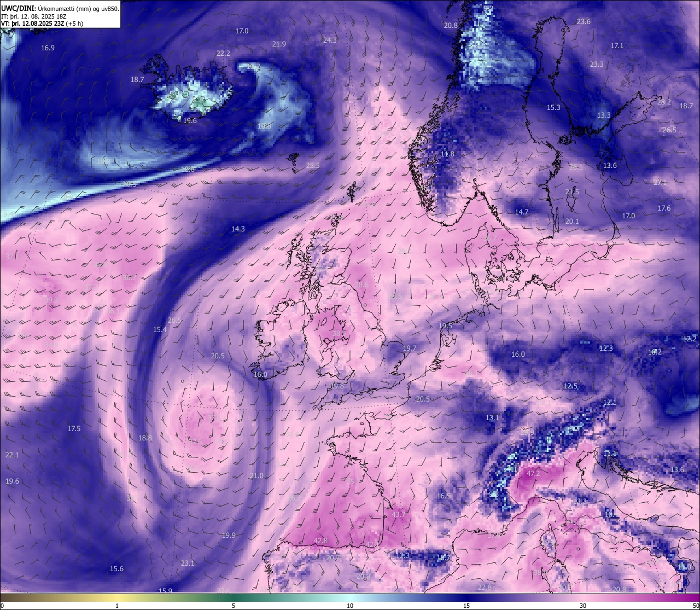Select the 25.5 value near the Faroes
Viewport: 700px width, 610px height.
pyautogui.click(x=313, y=166)
